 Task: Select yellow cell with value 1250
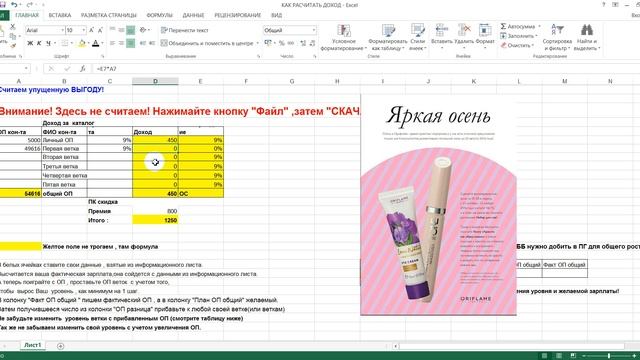pyautogui.click(x=155, y=220)
